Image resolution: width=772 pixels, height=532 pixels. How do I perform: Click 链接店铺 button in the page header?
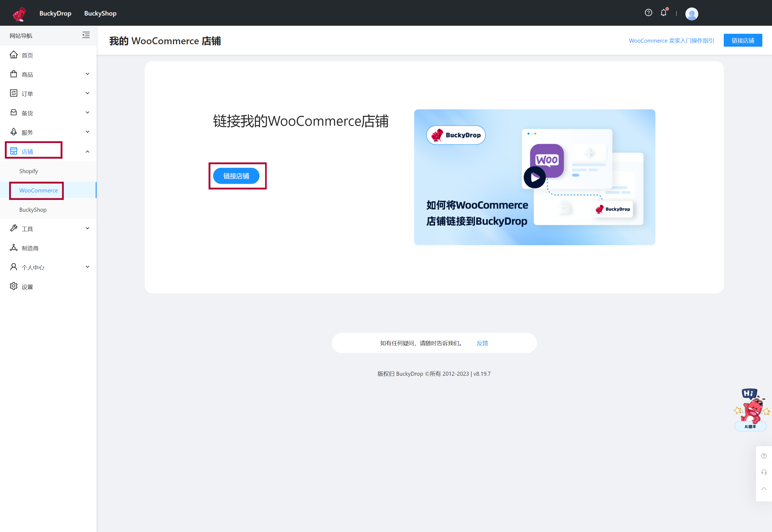(x=743, y=40)
